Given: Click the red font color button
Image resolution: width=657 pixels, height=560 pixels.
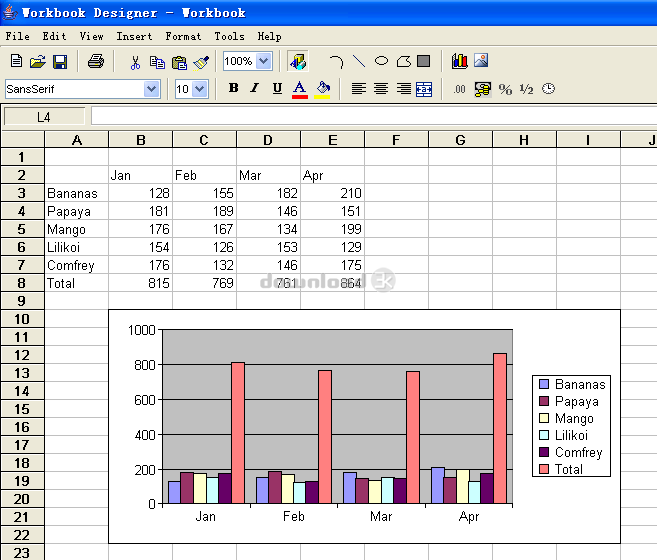Looking at the screenshot, I should click(x=300, y=89).
